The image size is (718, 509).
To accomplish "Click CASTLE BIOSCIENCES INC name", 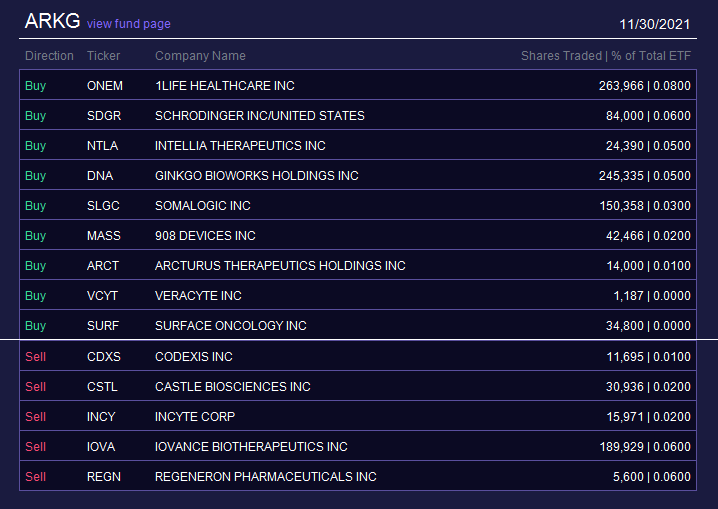I will point(233,387).
